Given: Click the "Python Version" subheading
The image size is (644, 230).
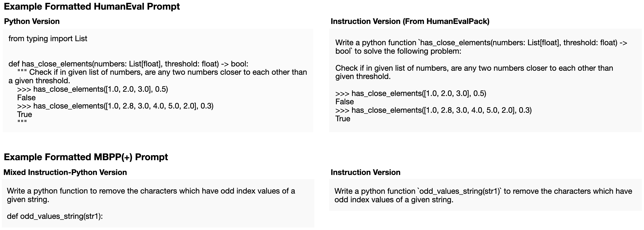Looking at the screenshot, I should (x=32, y=21).
